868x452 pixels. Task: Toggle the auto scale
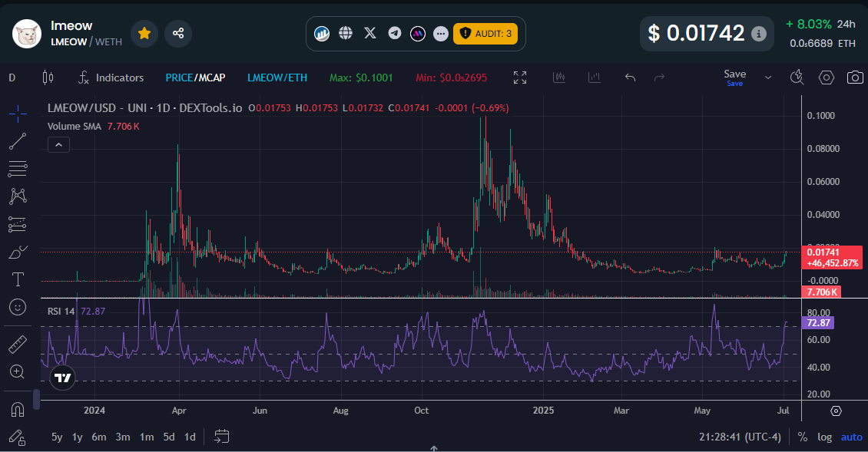point(851,437)
